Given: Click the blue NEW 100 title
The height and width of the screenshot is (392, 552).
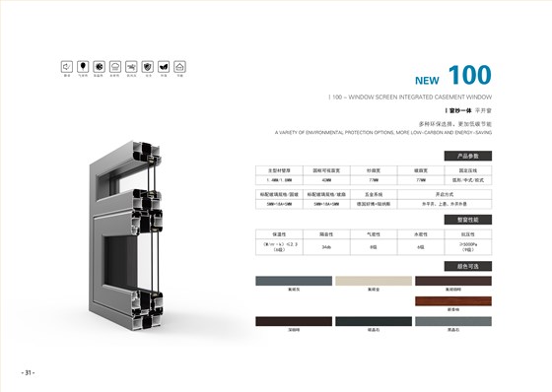Looking at the screenshot, I should [453, 75].
